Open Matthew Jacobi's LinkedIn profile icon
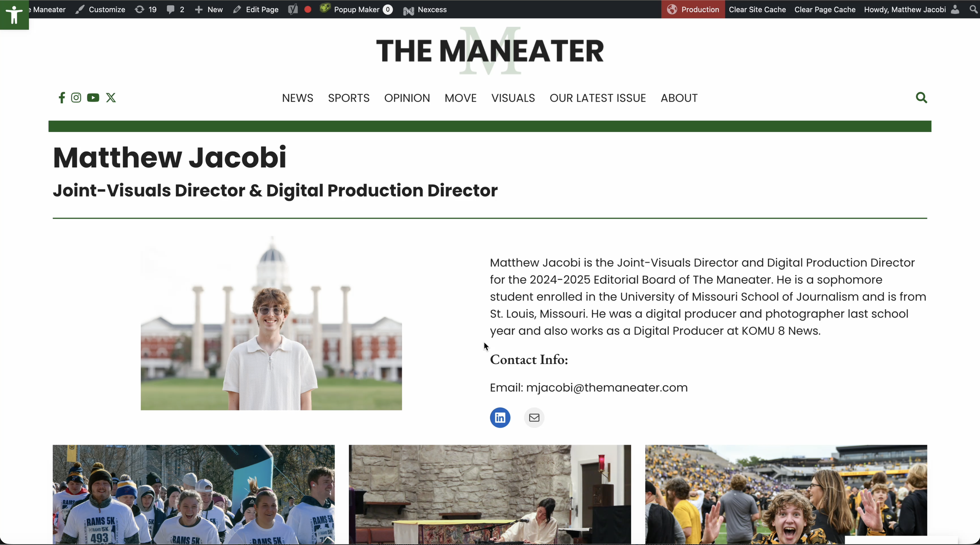Image resolution: width=980 pixels, height=545 pixels. (500, 418)
